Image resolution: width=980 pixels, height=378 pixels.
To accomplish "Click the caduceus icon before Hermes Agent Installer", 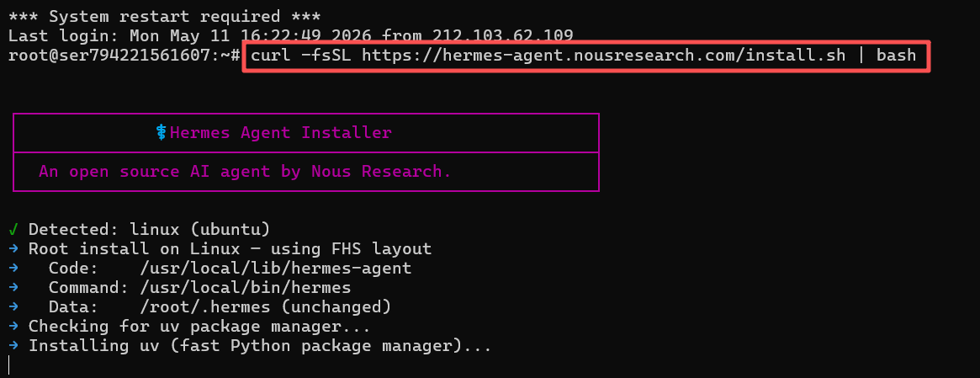I will pyautogui.click(x=162, y=133).
